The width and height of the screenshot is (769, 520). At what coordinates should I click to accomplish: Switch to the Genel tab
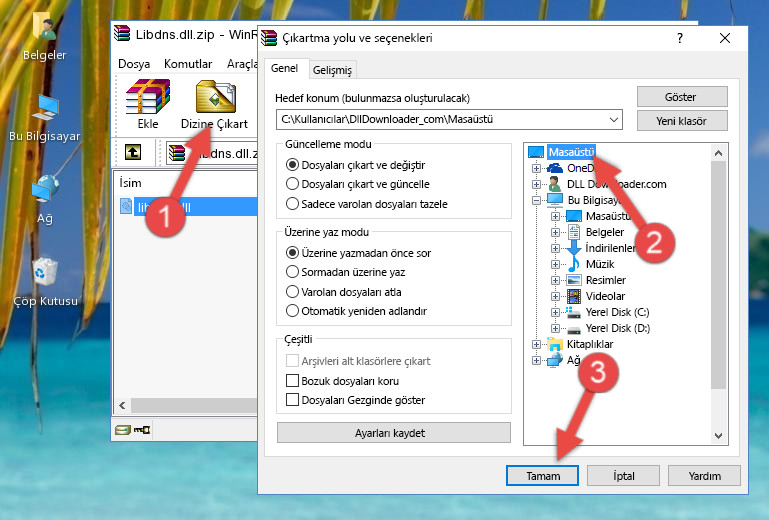(284, 68)
